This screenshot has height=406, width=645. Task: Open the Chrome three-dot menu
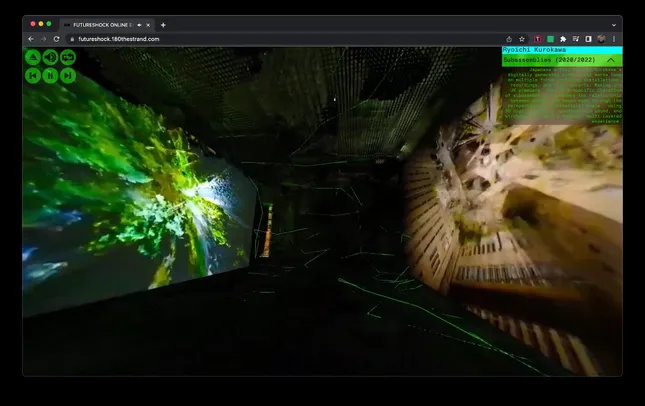pos(614,39)
